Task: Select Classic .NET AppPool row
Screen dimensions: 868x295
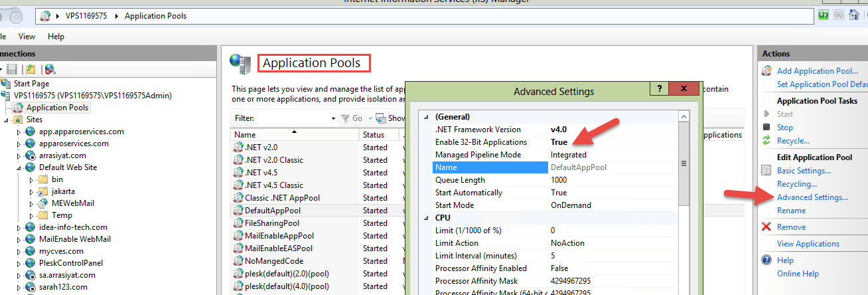Action: pos(318,198)
